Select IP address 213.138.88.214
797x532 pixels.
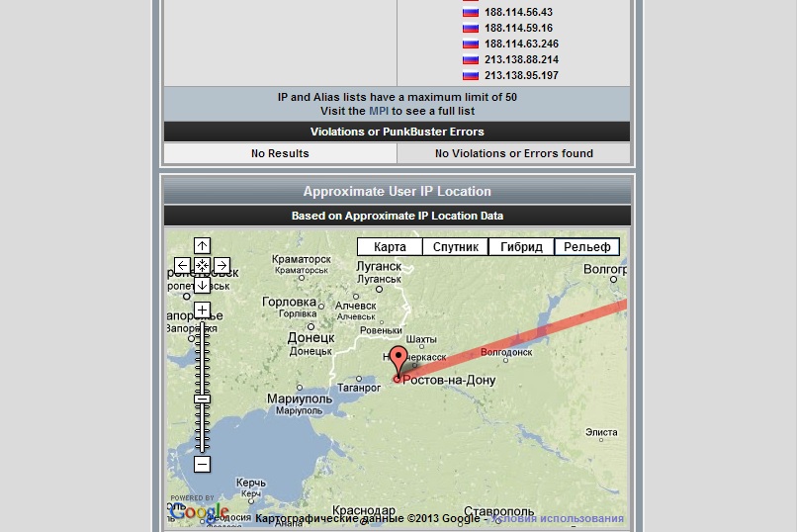[x=521, y=59]
